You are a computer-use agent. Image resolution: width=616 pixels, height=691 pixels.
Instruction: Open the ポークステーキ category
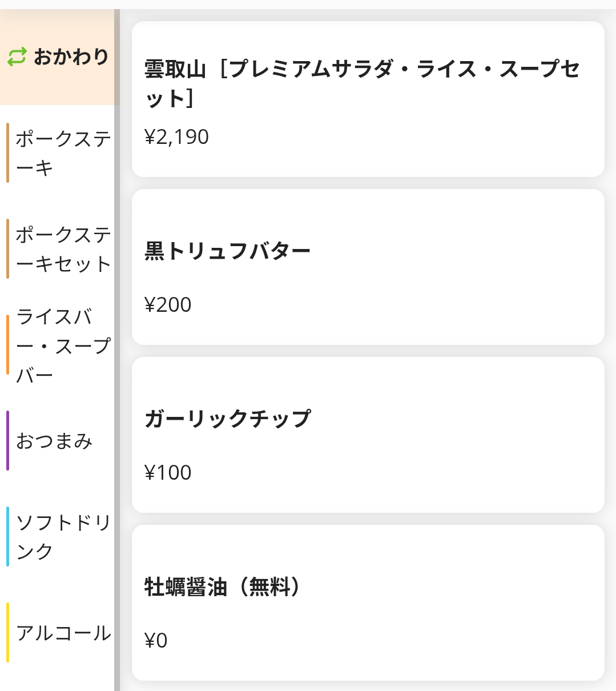pos(63,153)
